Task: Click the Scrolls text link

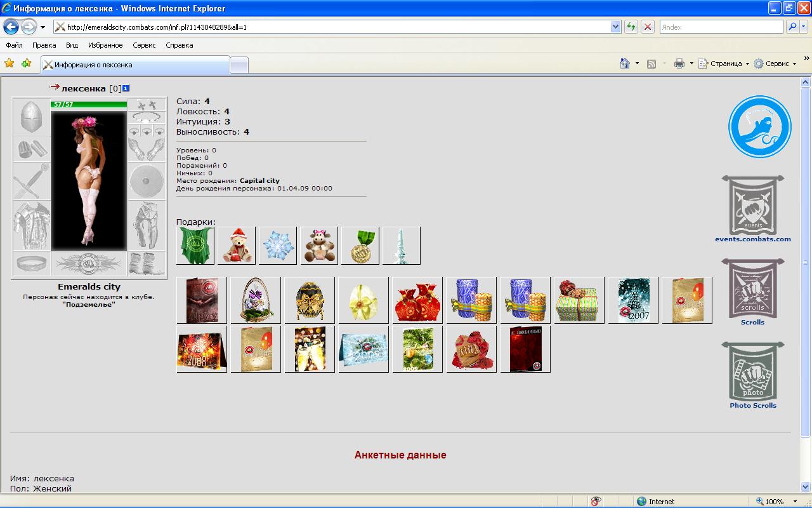Action: coord(753,323)
